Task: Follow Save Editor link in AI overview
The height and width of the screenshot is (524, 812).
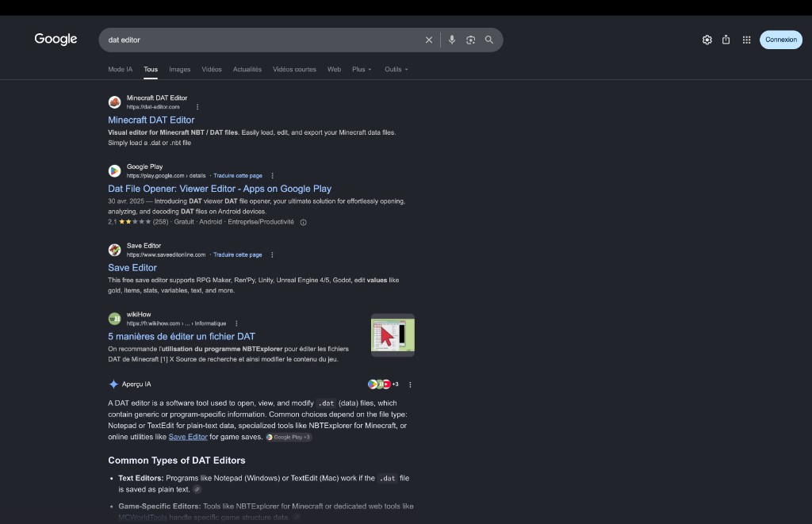Action: pyautogui.click(x=188, y=437)
